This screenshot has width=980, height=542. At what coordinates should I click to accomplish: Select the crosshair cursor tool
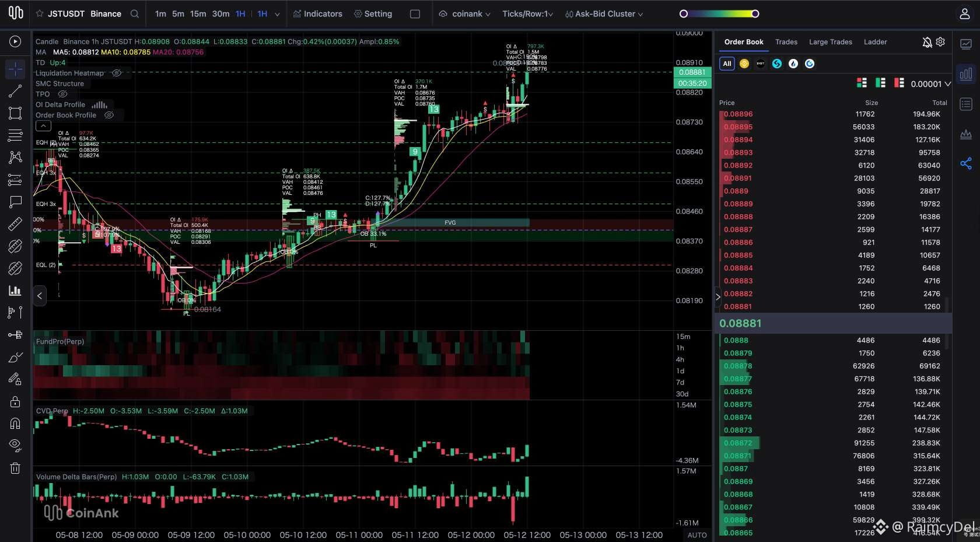(x=15, y=69)
